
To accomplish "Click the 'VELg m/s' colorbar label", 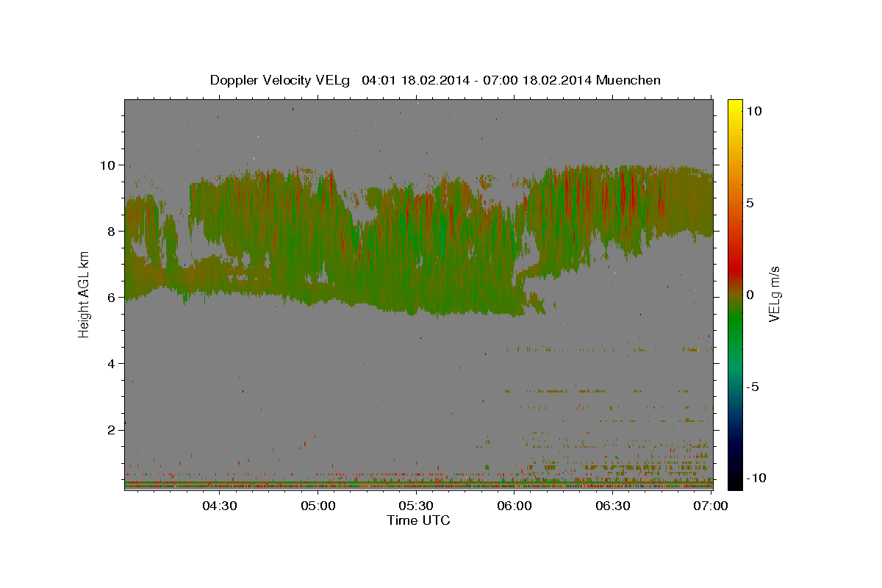I will click(x=774, y=294).
